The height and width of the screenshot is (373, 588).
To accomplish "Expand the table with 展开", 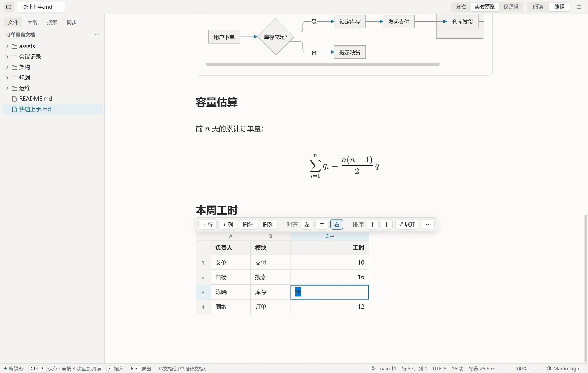I will pos(407,224).
